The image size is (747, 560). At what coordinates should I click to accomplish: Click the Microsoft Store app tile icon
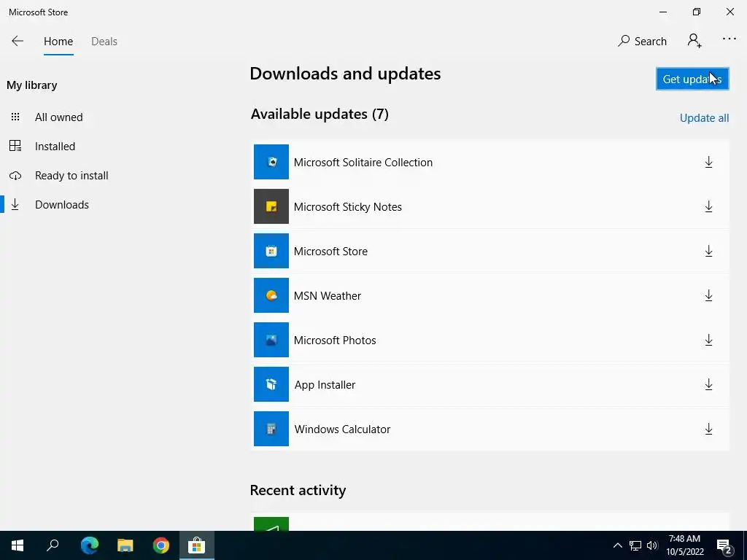click(271, 251)
